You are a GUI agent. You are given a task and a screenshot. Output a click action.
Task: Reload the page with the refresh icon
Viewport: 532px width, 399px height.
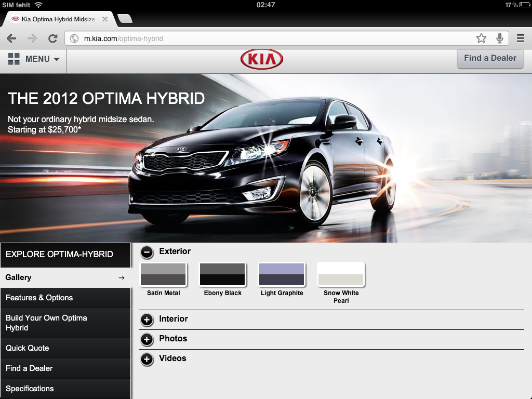coord(52,38)
